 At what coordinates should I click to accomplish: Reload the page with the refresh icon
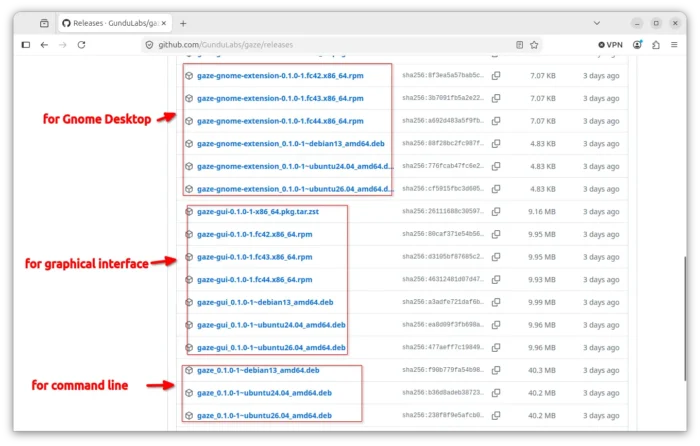[x=81, y=45]
